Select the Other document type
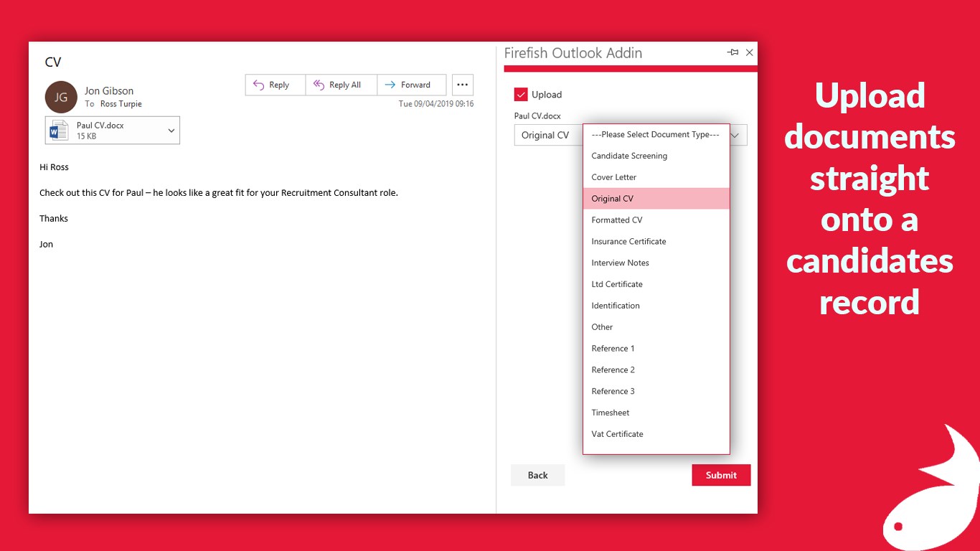This screenshot has height=551, width=980. coord(656,327)
